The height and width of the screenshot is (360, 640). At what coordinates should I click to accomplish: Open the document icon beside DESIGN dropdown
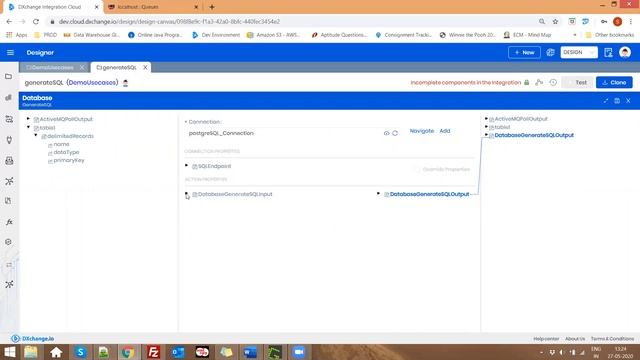[x=608, y=53]
